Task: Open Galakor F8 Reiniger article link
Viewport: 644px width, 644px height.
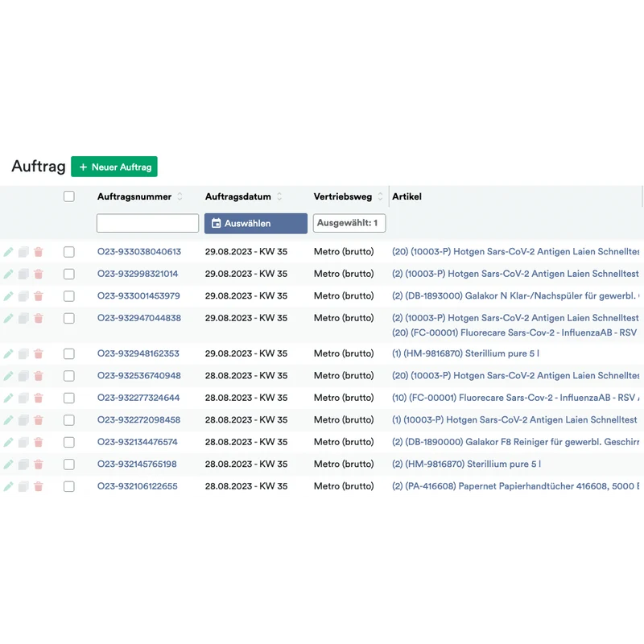Action: click(516, 442)
